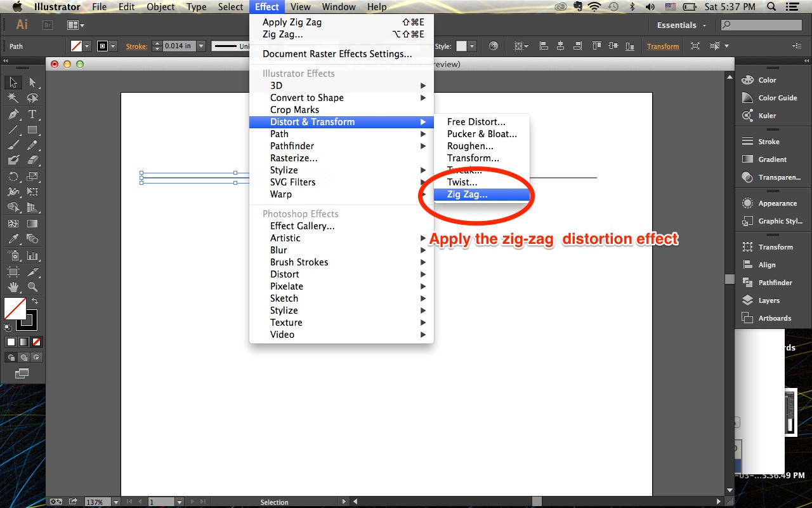Screen dimensions: 812x508
Task: Set paint mode to Gradient
Action: (x=23, y=342)
